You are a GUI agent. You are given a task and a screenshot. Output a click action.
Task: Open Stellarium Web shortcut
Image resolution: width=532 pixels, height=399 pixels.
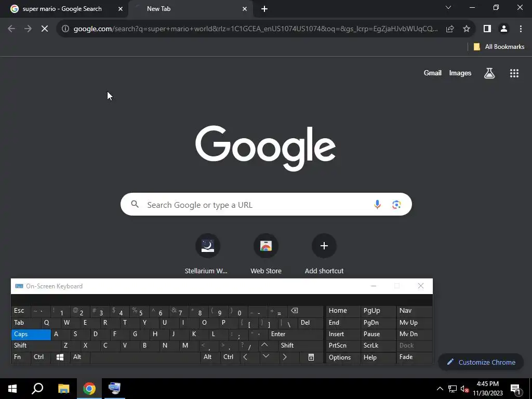tap(207, 254)
